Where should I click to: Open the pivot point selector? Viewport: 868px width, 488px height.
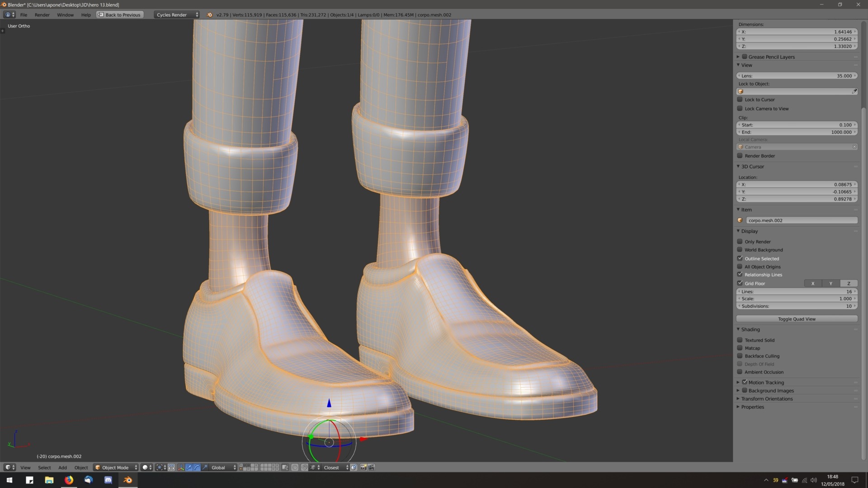click(161, 467)
